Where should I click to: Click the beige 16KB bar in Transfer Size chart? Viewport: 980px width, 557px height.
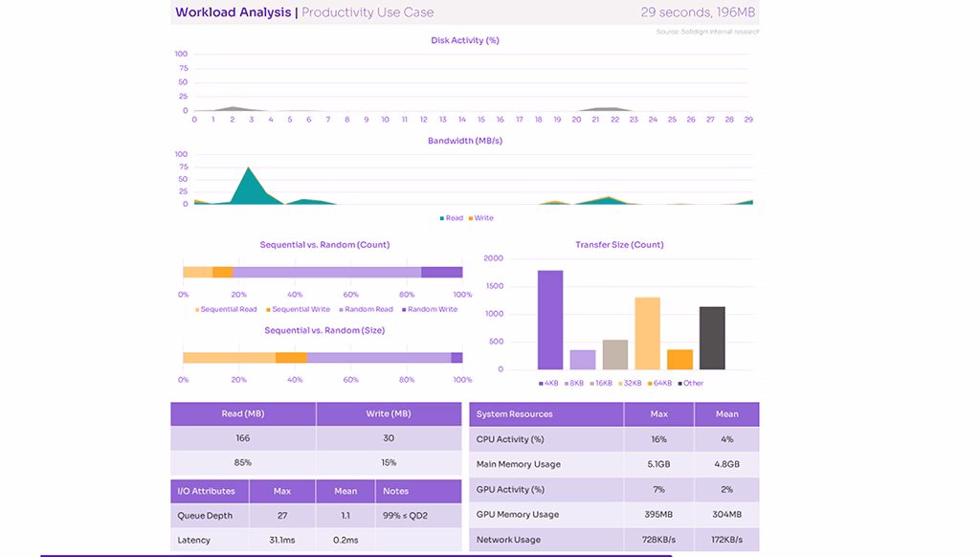[615, 354]
